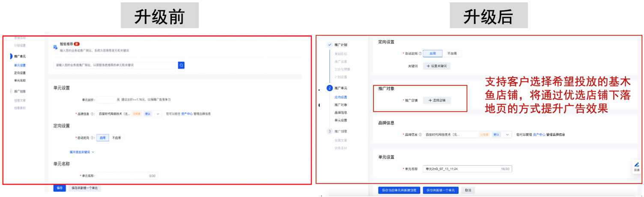The width and height of the screenshot is (644, 197).
Task: Click the 保存当前单元并新建创意 button
Action: [x=399, y=190]
